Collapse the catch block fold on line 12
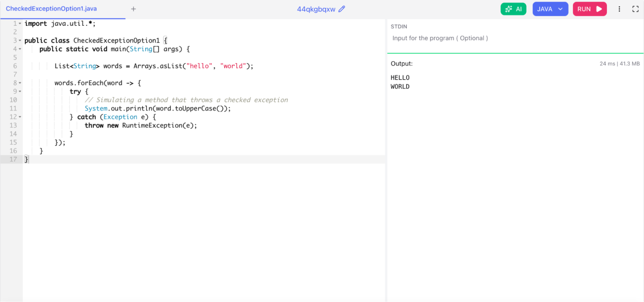 pos(20,117)
